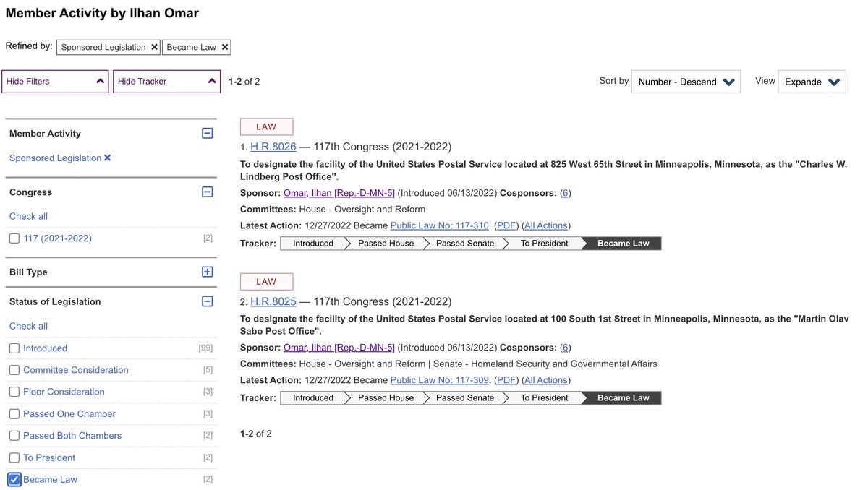Click Check all under Status of Legislation
The image size is (868, 490).
coord(27,325)
